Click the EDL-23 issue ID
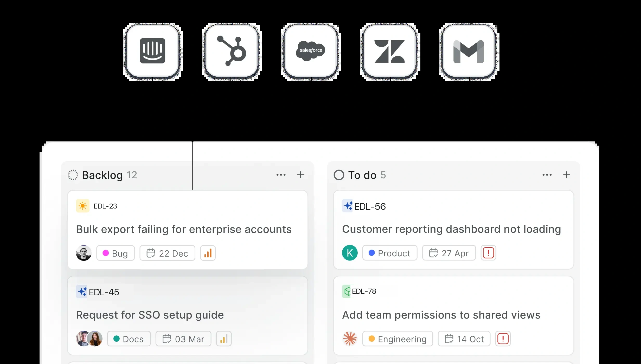The width and height of the screenshot is (641, 364). pyautogui.click(x=105, y=206)
